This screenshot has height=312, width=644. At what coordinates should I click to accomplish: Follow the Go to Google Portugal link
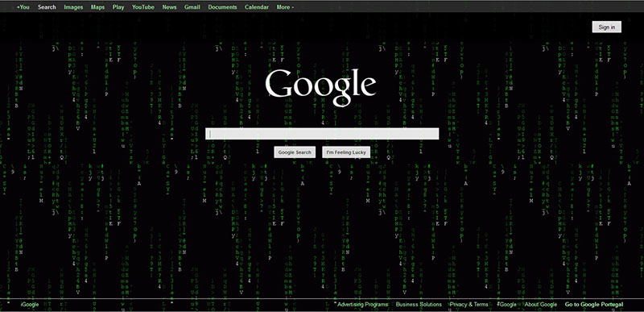pos(594,305)
